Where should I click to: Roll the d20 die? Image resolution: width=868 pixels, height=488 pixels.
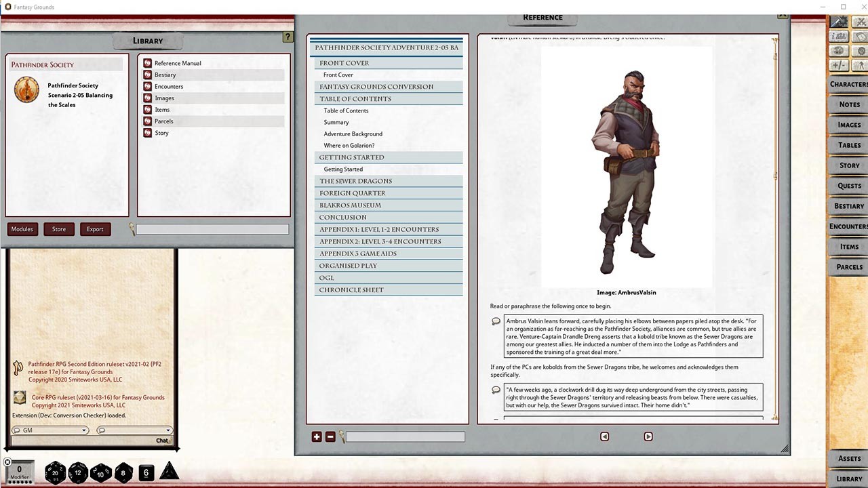coord(56,472)
